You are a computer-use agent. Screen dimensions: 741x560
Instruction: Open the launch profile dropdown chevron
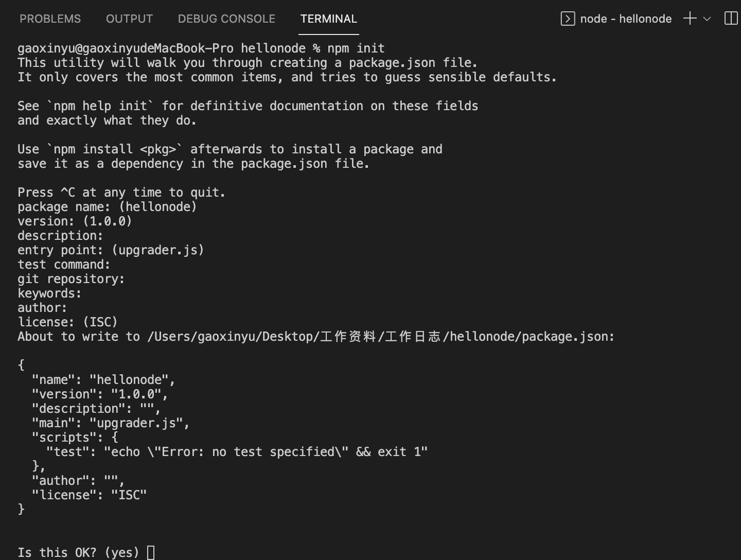[x=707, y=19]
